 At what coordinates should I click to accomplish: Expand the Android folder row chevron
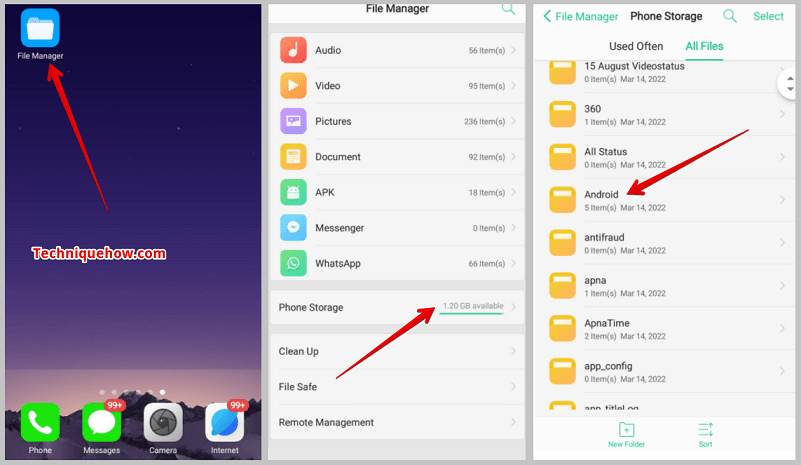(782, 200)
